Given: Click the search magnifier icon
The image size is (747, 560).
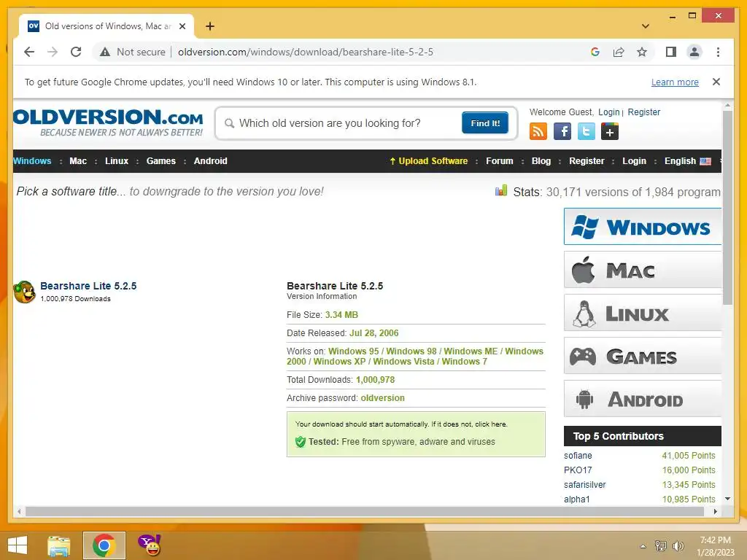Looking at the screenshot, I should click(229, 123).
